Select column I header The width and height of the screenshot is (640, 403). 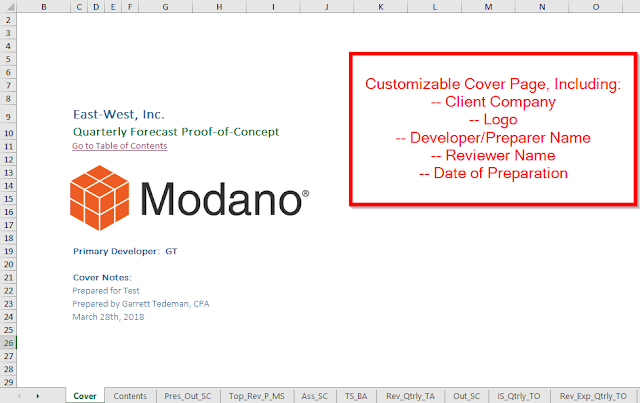[273, 7]
